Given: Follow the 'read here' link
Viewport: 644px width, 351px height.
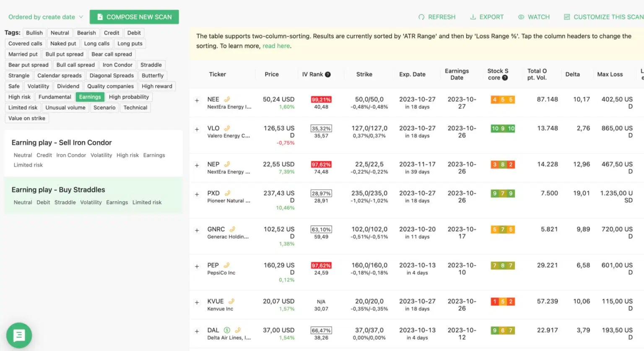Looking at the screenshot, I should [276, 46].
